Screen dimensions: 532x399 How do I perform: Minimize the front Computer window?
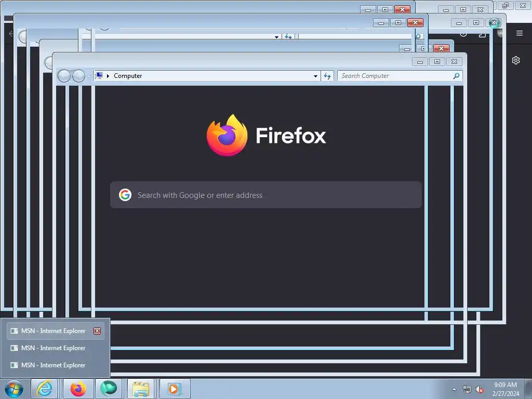tap(420, 62)
